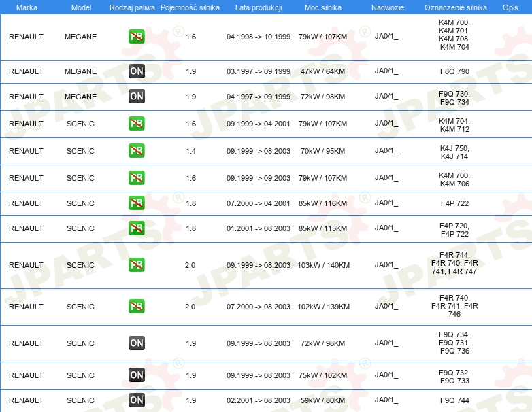The image size is (532, 412).
Task: Select date range 02.2001 -> 08.2003
Action: [x=259, y=400]
